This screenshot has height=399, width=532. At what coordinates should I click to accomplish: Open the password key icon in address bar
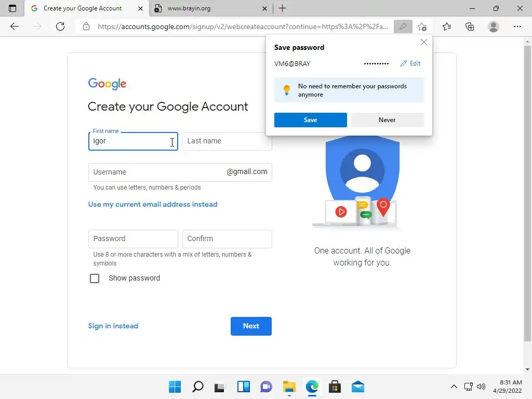pyautogui.click(x=403, y=26)
